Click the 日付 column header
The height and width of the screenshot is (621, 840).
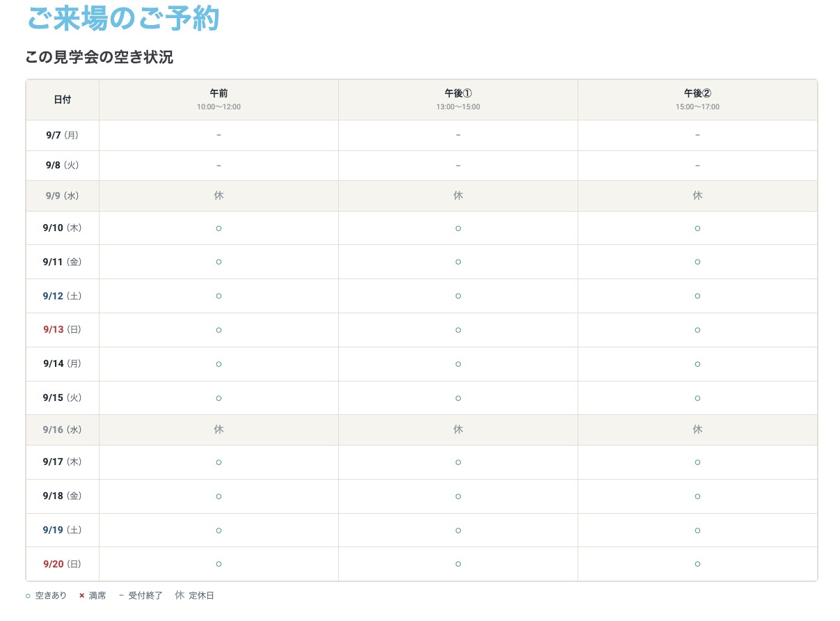[63, 100]
